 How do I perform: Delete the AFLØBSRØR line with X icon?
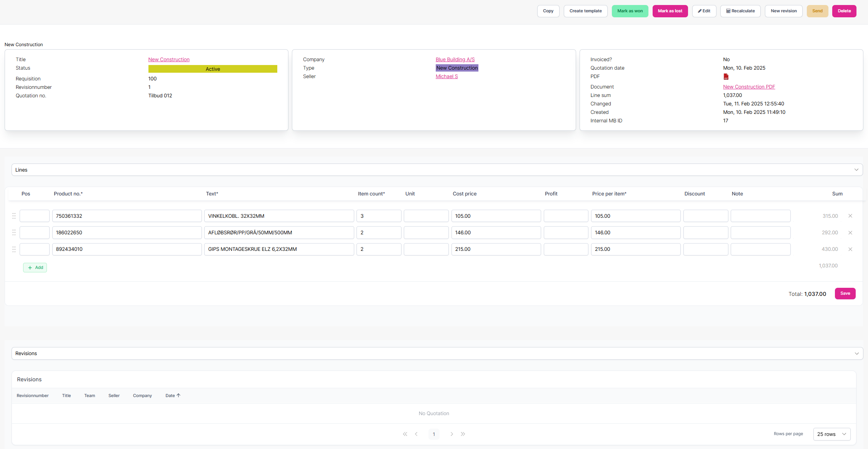click(x=850, y=233)
